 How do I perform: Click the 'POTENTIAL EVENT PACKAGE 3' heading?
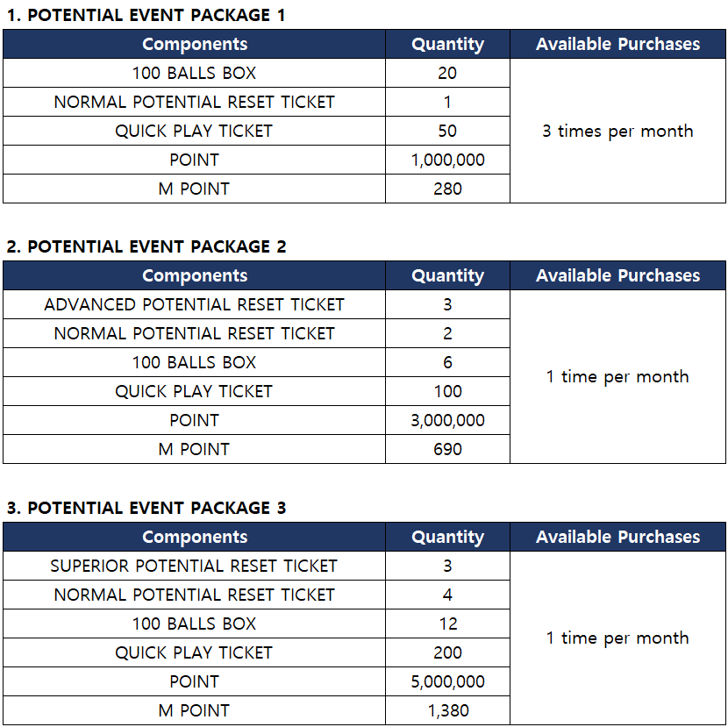[146, 508]
